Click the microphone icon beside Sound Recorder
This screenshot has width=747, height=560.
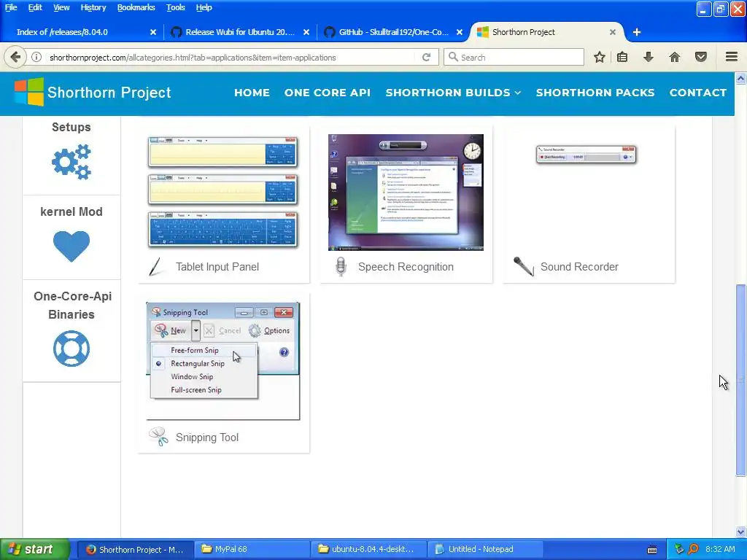click(x=523, y=267)
